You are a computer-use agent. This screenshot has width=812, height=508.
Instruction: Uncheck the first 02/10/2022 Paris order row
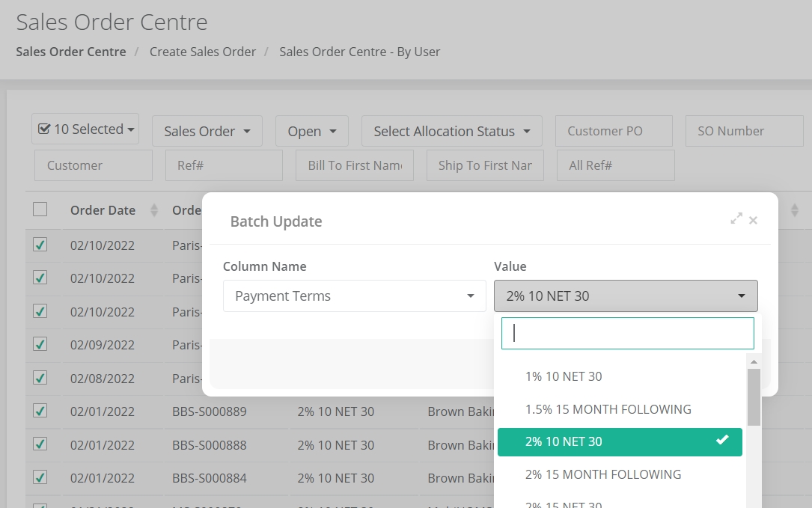point(40,245)
